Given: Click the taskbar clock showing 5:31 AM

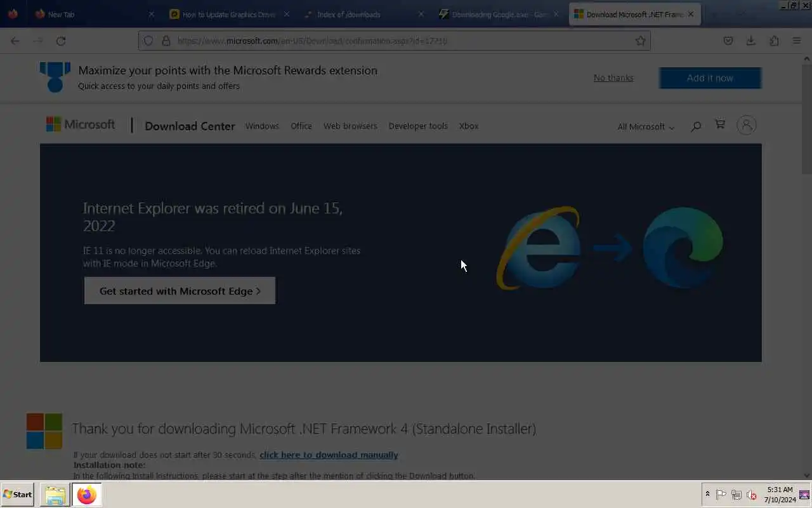Looking at the screenshot, I should 780,495.
